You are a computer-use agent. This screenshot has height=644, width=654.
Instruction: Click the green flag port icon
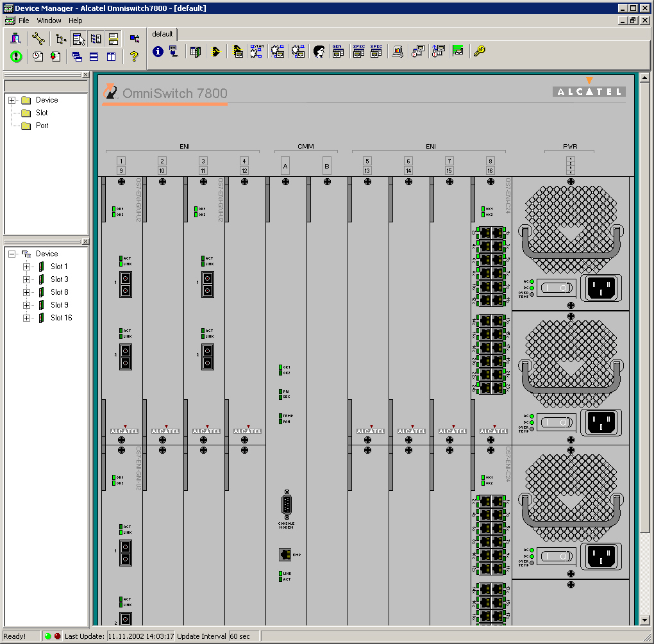(x=458, y=51)
